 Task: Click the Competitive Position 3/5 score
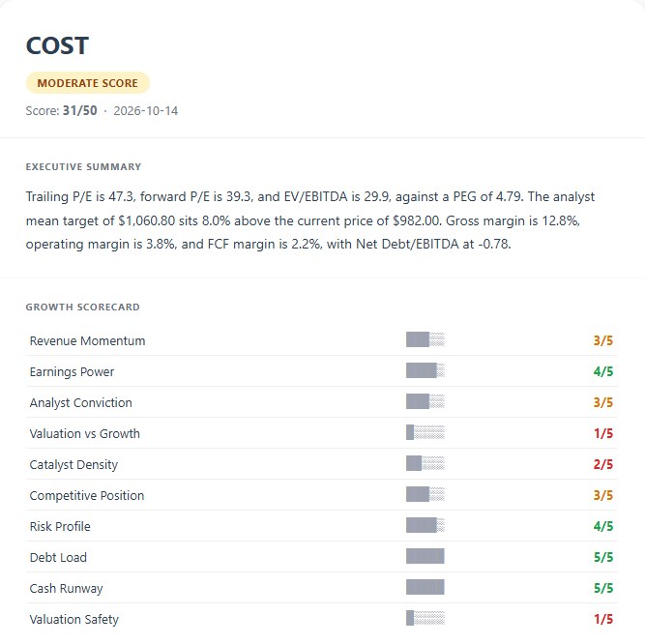[603, 495]
